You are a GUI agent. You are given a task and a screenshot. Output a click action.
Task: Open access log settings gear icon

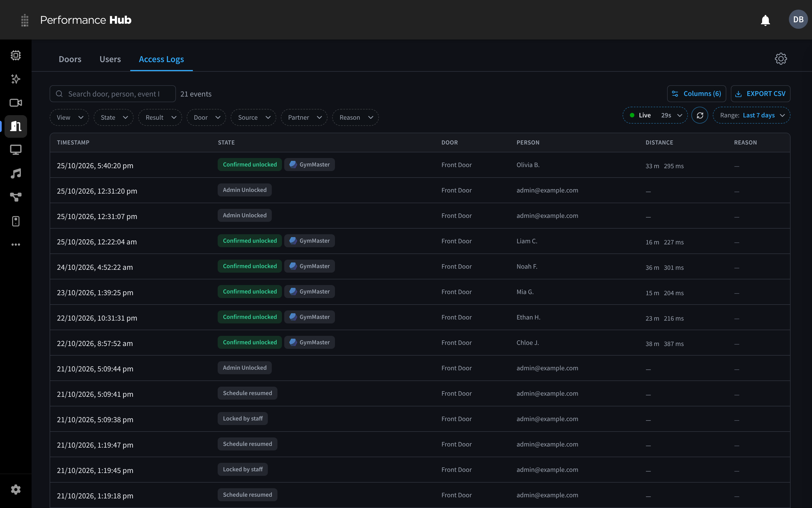coord(780,59)
